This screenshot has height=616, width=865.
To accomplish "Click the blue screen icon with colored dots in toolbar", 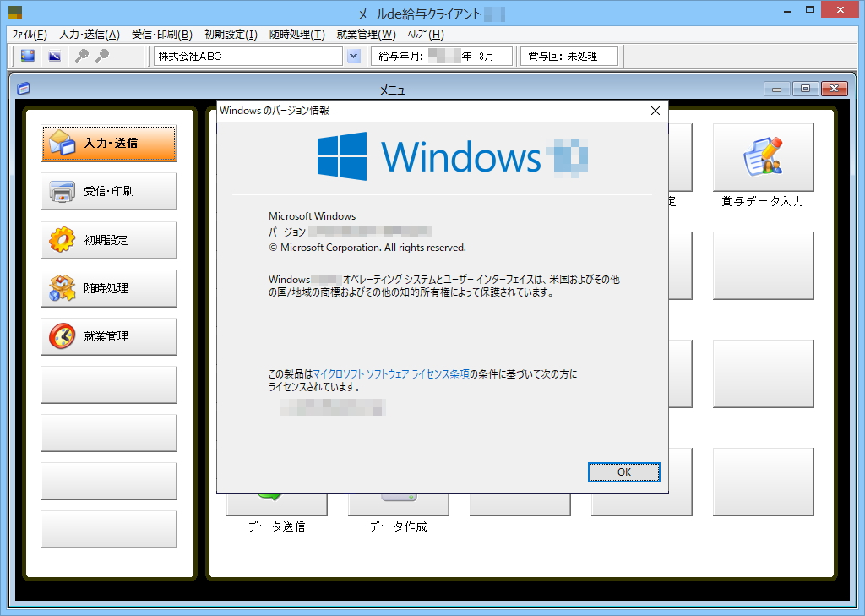I will (x=28, y=56).
